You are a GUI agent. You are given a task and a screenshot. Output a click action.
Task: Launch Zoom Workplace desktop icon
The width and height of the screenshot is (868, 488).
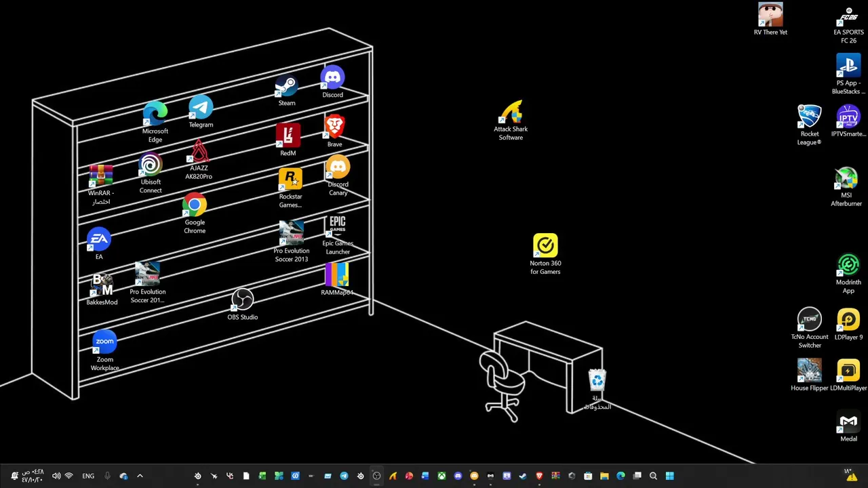[104, 351]
